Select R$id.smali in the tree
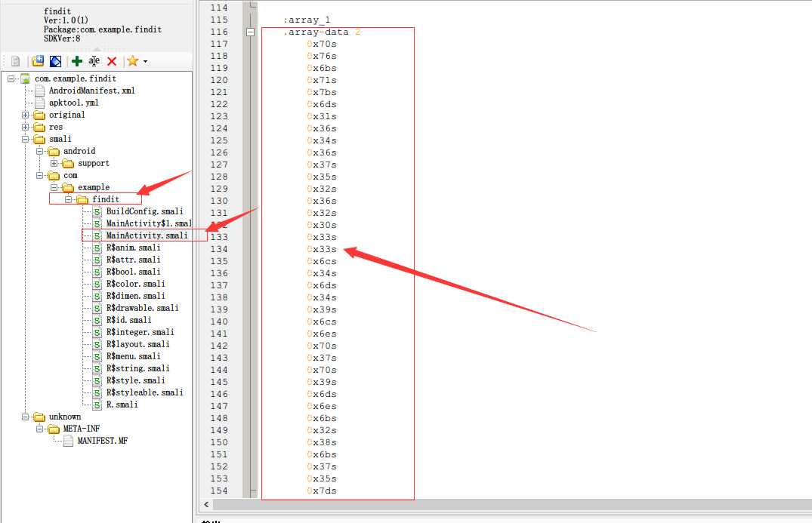This screenshot has width=812, height=523. [x=129, y=320]
